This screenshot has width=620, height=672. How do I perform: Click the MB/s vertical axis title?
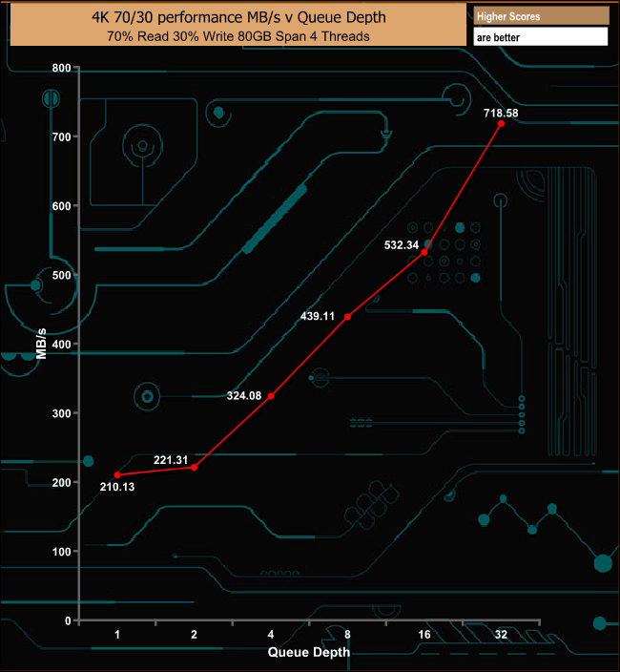(x=41, y=343)
